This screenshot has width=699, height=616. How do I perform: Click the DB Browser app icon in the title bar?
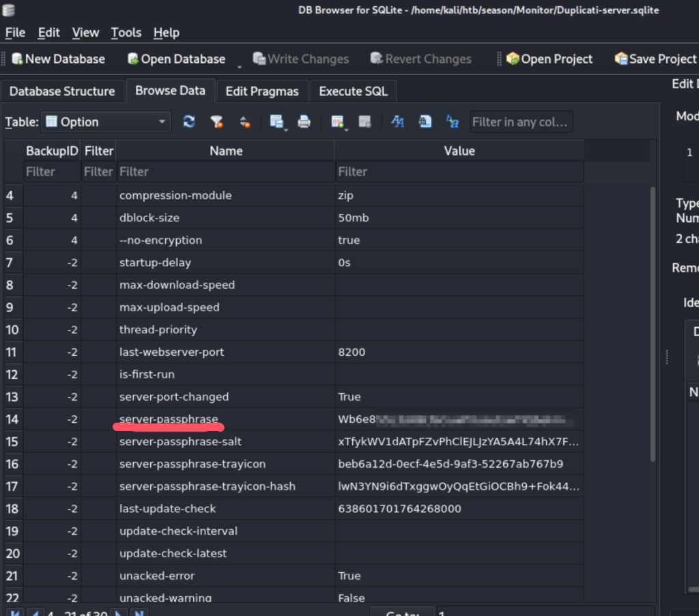click(x=8, y=10)
